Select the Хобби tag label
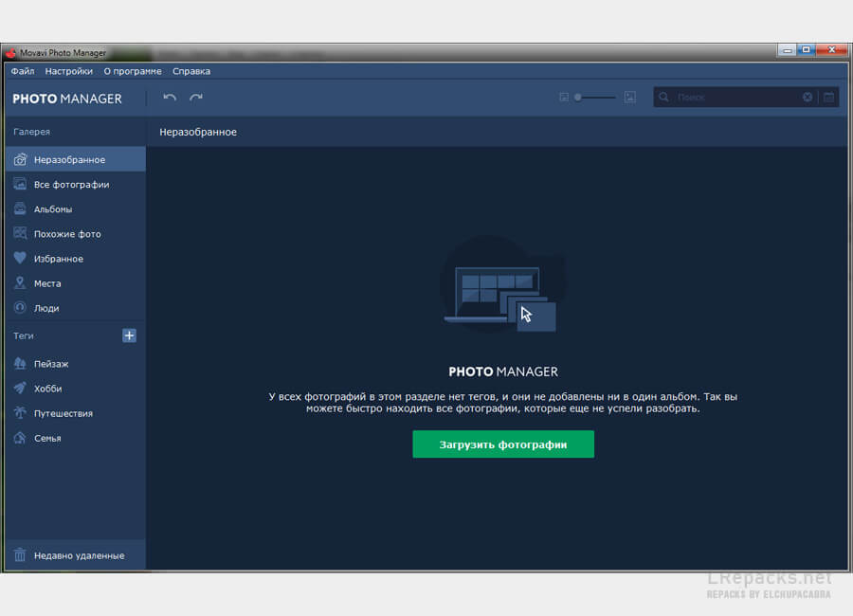 coord(48,389)
